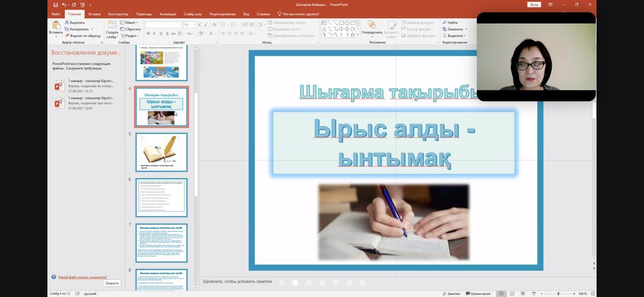Open the Select (Выделить) dropdown
This screenshot has width=644, height=297.
455,36
